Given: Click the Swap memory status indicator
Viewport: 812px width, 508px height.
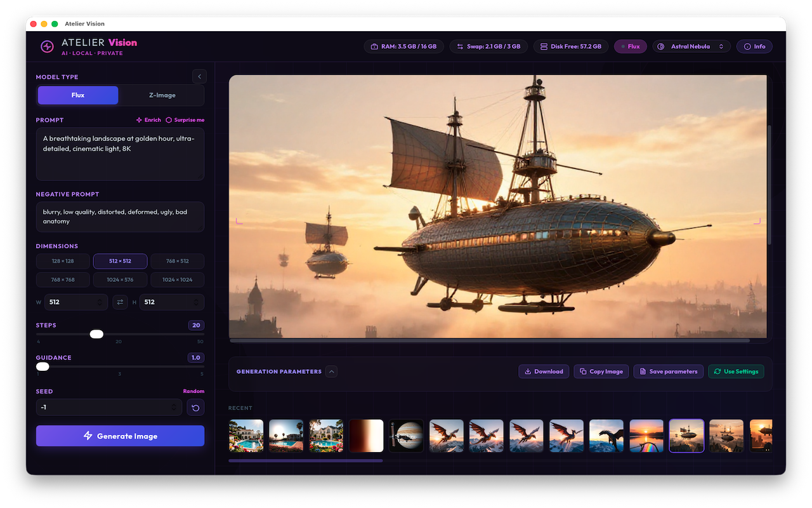Looking at the screenshot, I should (488, 46).
